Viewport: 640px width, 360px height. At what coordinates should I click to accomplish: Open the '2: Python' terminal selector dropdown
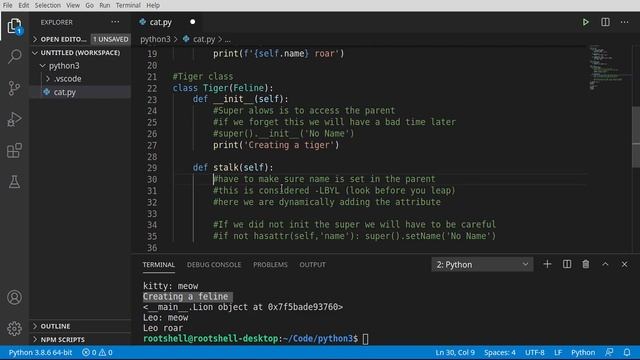click(482, 264)
